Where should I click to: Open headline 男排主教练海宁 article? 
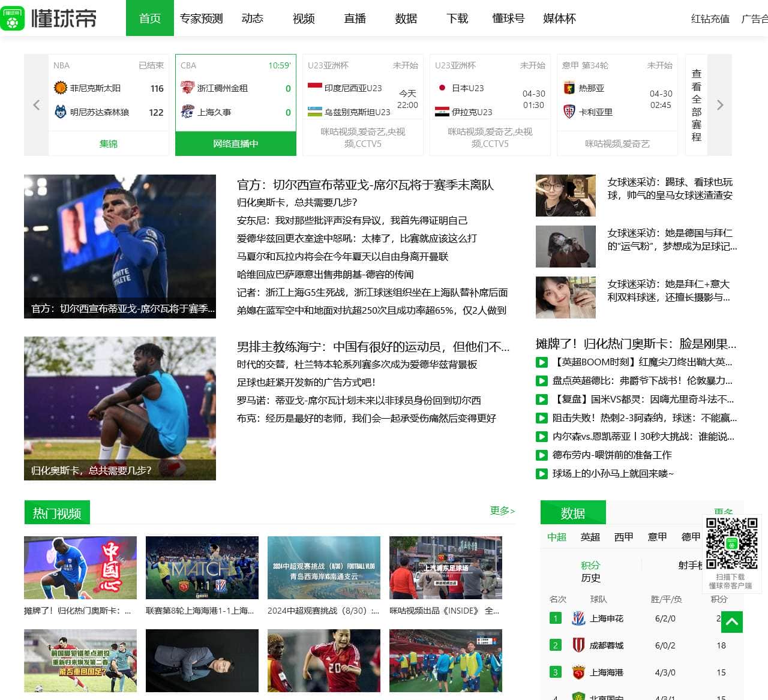(373, 347)
